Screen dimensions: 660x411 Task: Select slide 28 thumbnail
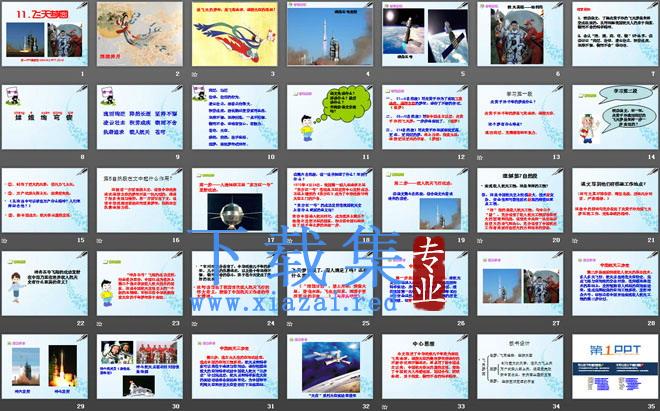[x=615, y=283]
